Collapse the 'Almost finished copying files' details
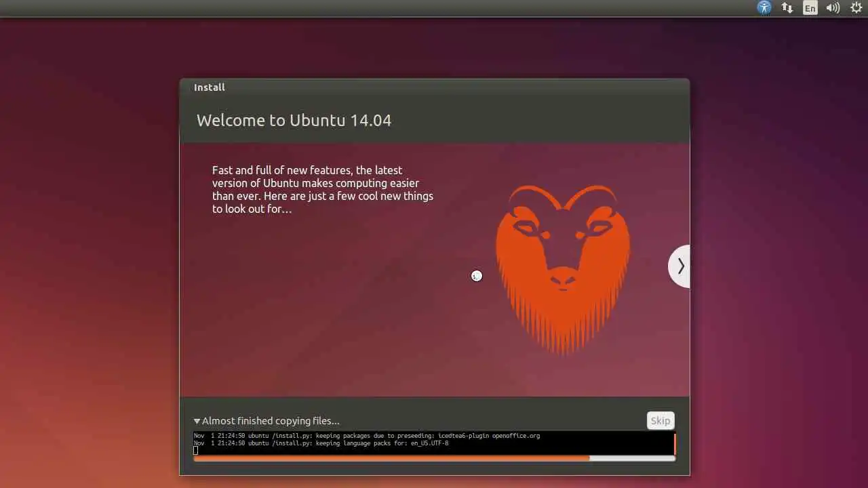The height and width of the screenshot is (488, 868). coord(197,421)
